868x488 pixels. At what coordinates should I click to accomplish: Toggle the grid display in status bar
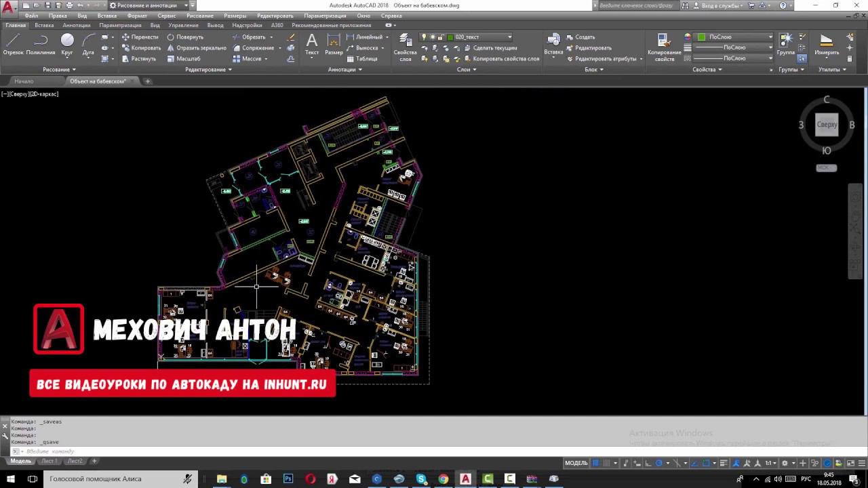pos(597,463)
